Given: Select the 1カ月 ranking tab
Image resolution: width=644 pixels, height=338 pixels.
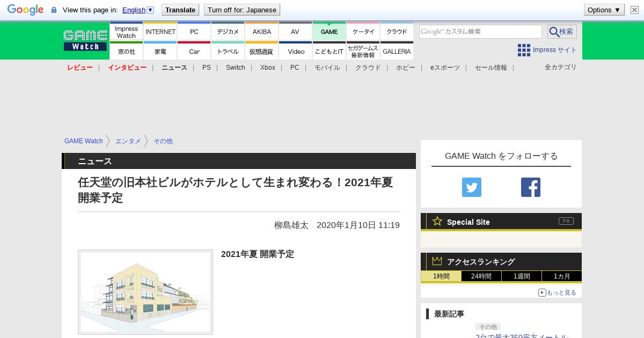Looking at the screenshot, I should 562,276.
